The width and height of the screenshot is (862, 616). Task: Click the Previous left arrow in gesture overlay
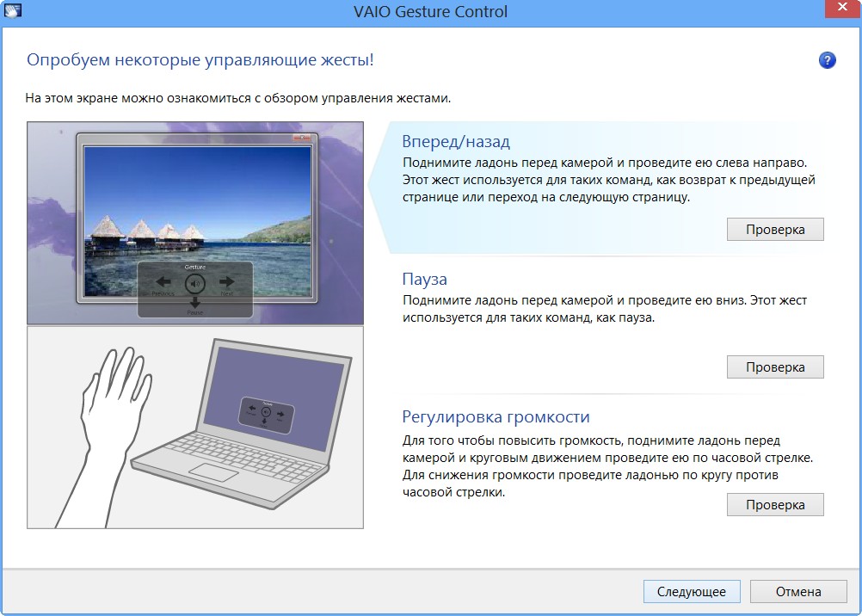163,282
